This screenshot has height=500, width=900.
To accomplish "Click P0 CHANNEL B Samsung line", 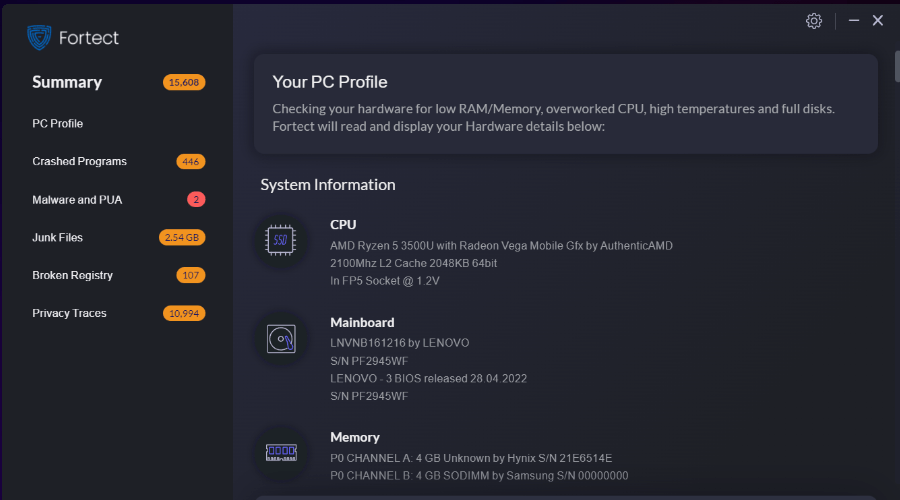I will tap(479, 475).
